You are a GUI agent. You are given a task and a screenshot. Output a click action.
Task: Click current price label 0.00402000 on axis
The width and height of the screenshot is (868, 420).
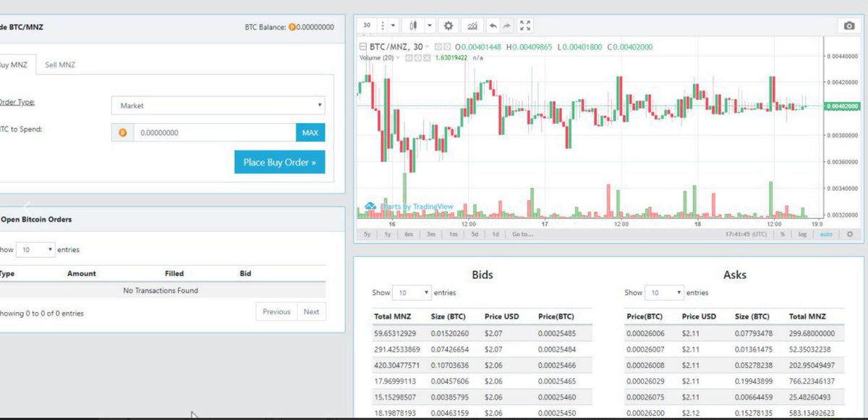coord(841,106)
